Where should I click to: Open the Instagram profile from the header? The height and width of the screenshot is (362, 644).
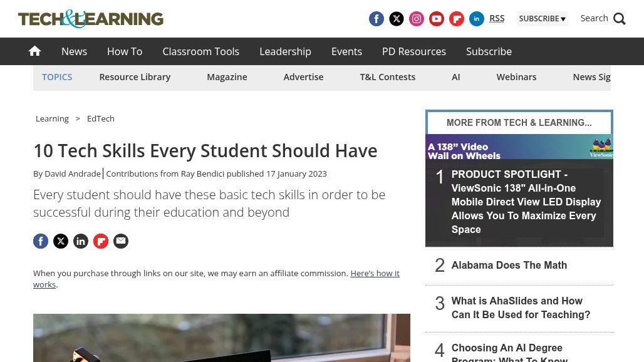pos(417,19)
